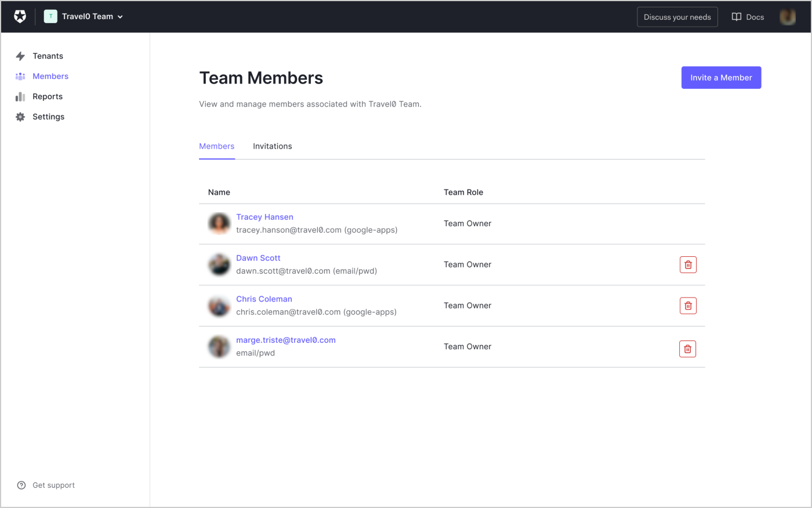The width and height of the screenshot is (812, 508).
Task: Click the Invite a Member button
Action: (721, 77)
